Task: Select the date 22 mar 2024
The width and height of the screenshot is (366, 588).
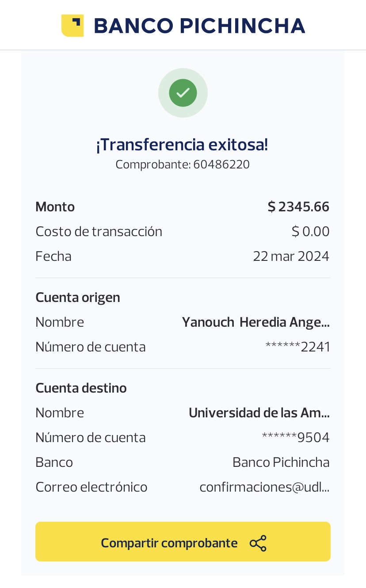Action: tap(291, 256)
